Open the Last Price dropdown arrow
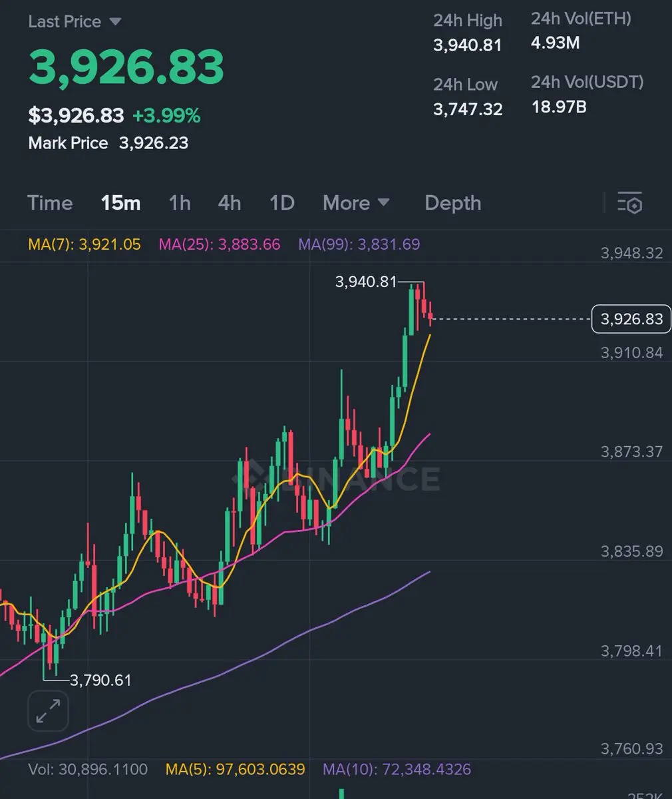Viewport: 672px width, 799px height. pos(115,22)
